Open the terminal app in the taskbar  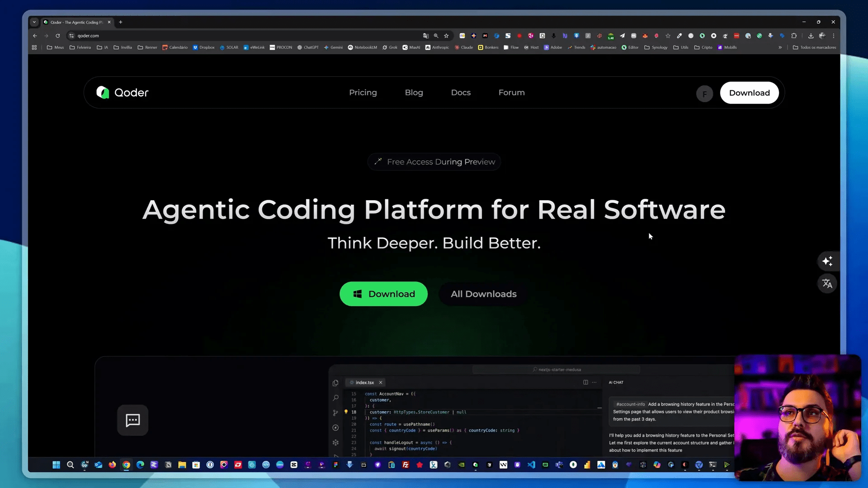click(713, 465)
